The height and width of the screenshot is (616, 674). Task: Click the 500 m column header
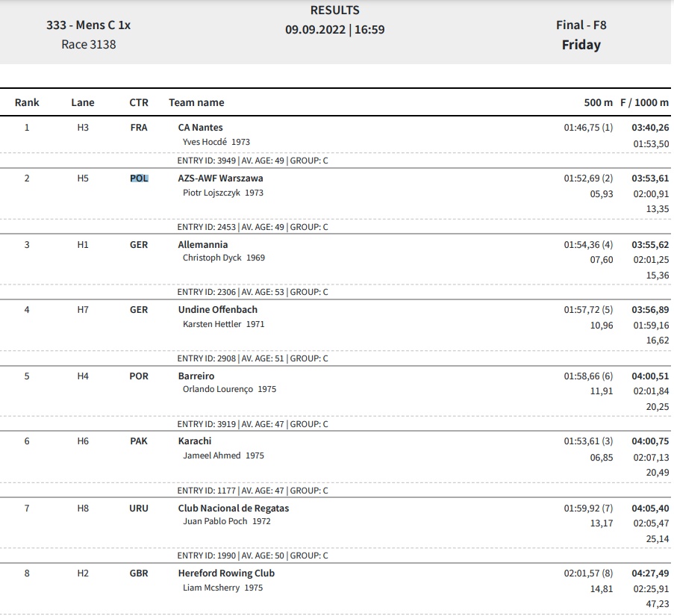598,103
